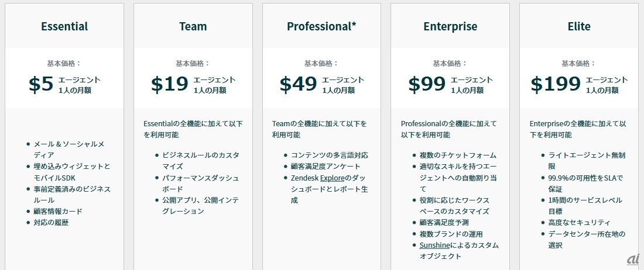The image size is (644, 270).
Task: Click the Essential plan heading
Action: pos(64,26)
